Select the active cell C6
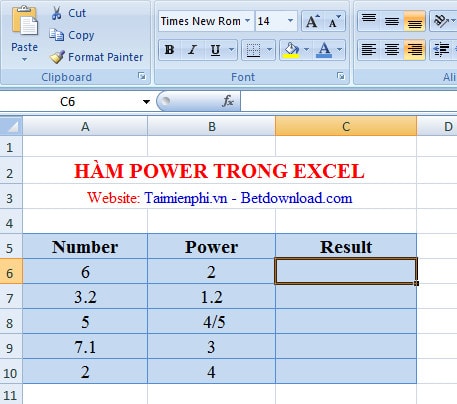This screenshot has height=404, width=457. 346,271
